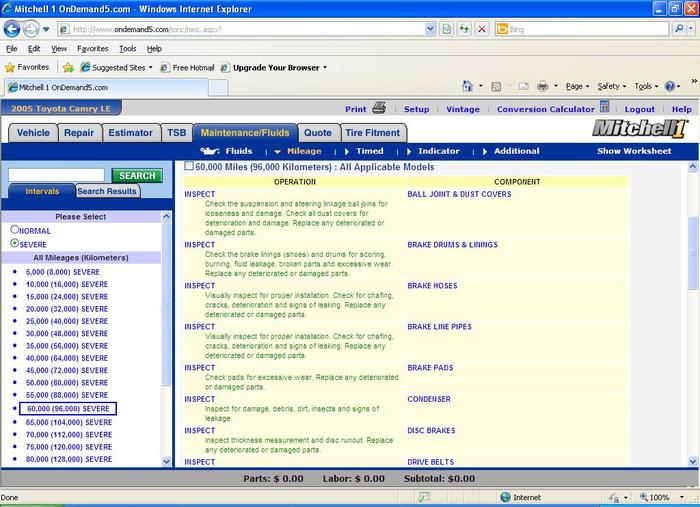Click the Bing search magnifier icon
Image resolution: width=700 pixels, height=507 pixels.
(679, 29)
